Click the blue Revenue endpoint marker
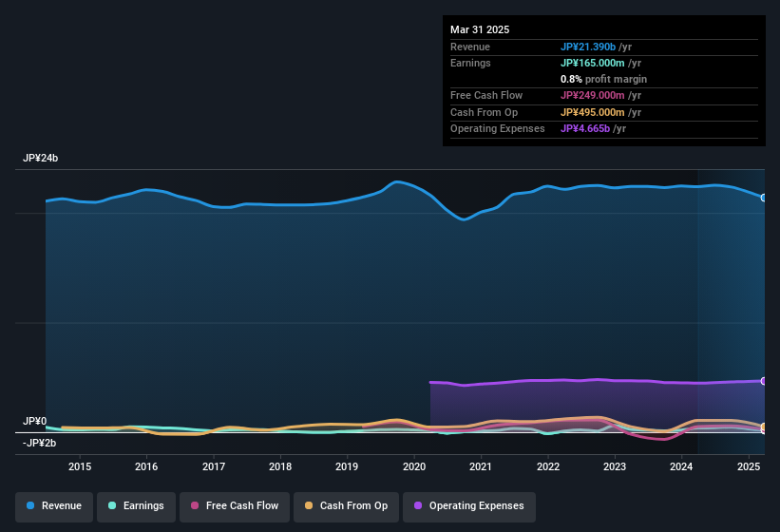This screenshot has height=532, width=780. pos(764,198)
